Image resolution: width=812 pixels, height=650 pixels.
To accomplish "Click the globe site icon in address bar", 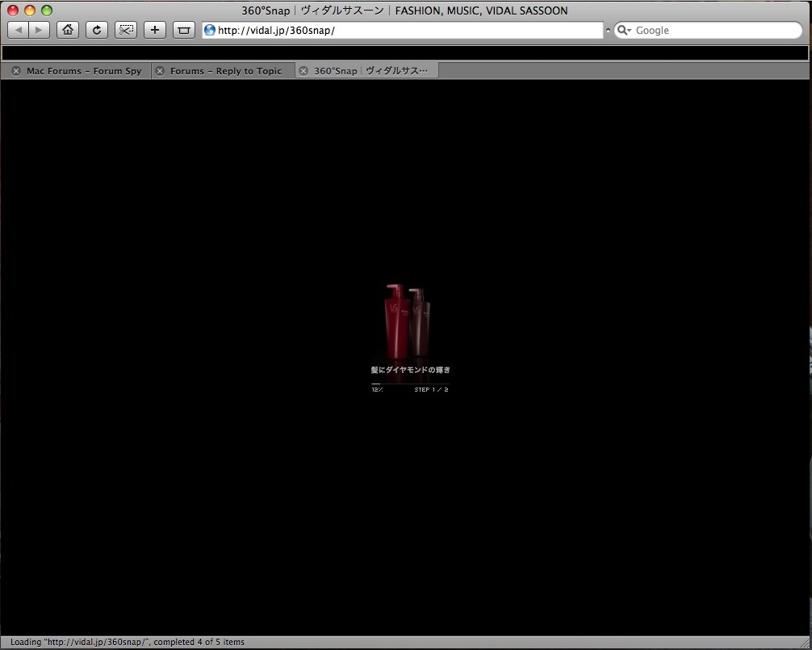I will point(210,30).
